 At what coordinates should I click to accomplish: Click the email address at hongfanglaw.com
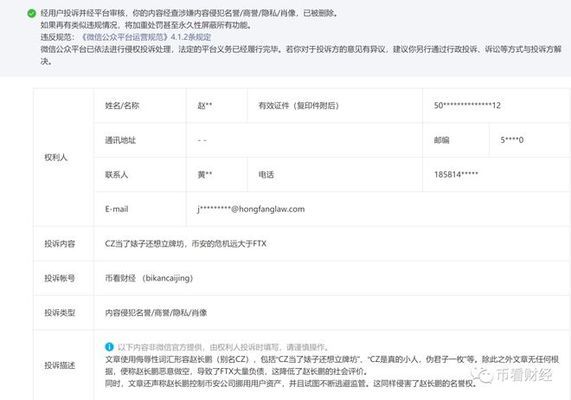tap(251, 209)
